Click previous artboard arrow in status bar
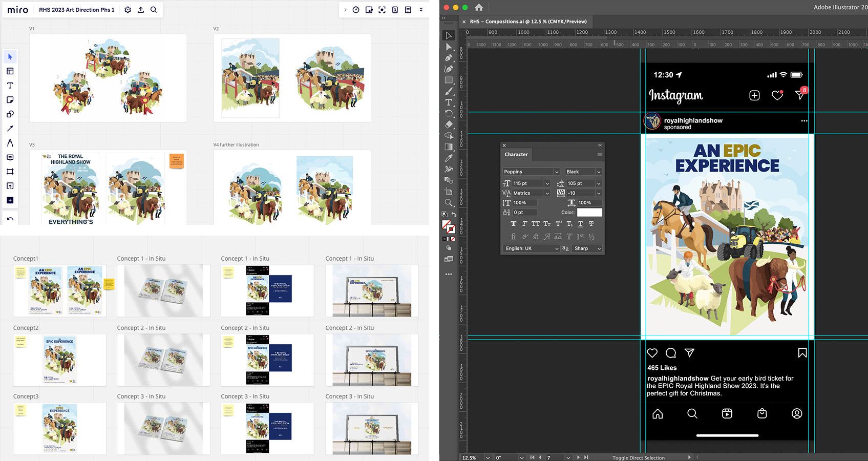 point(540,457)
